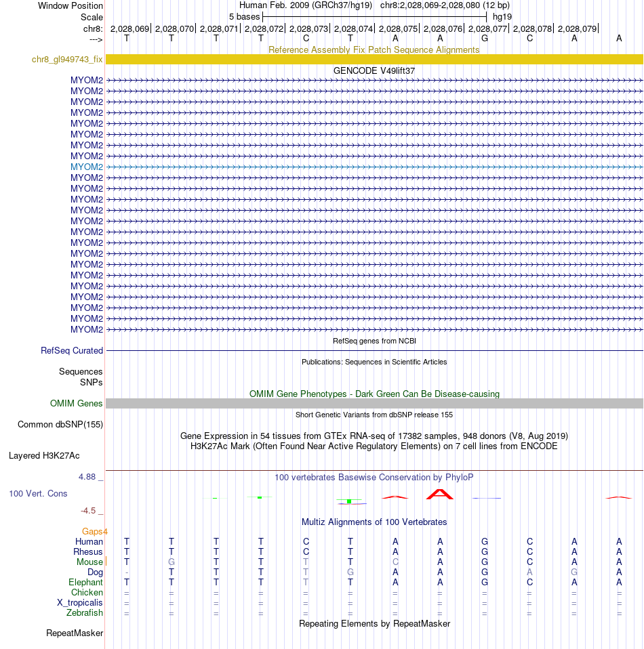
Task: Select the Zebrafish alignment row label
Action: pos(85,612)
